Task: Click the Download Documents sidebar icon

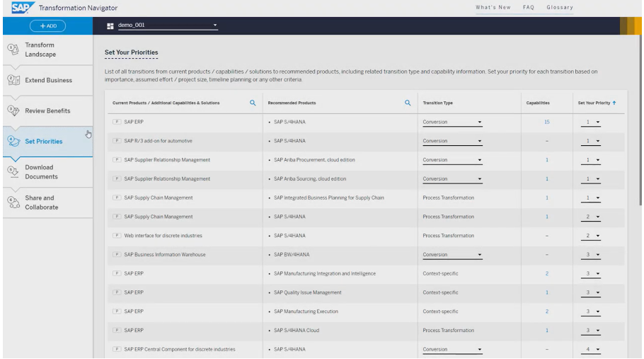Action: tap(13, 172)
